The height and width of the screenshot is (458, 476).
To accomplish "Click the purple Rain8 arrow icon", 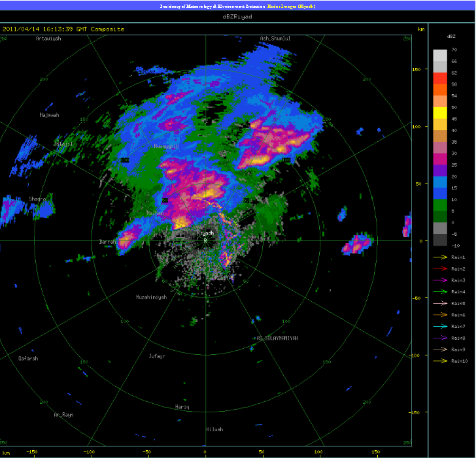I will 440,338.
